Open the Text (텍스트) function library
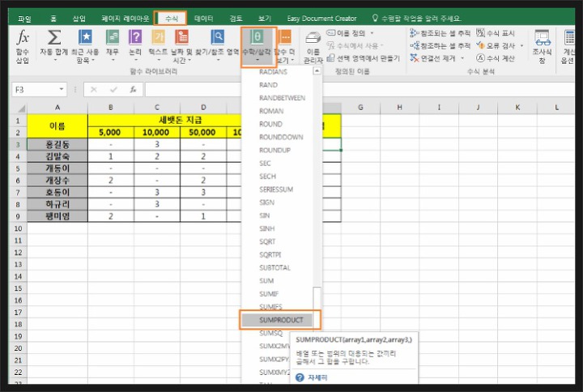 pos(159,46)
